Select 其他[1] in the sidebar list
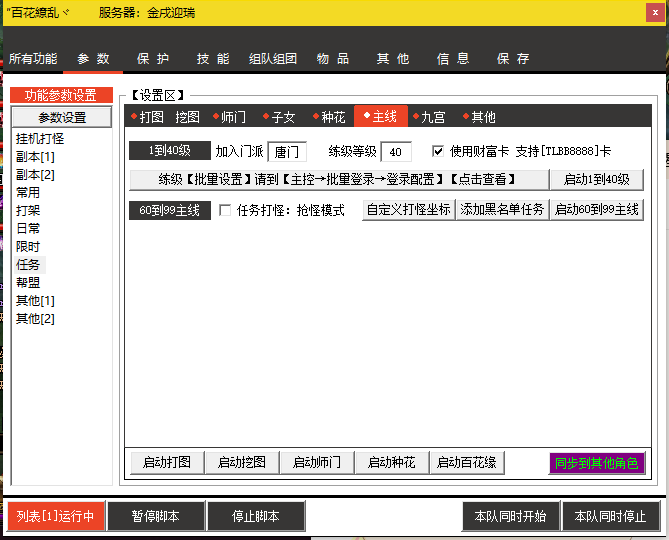 pyautogui.click(x=35, y=301)
